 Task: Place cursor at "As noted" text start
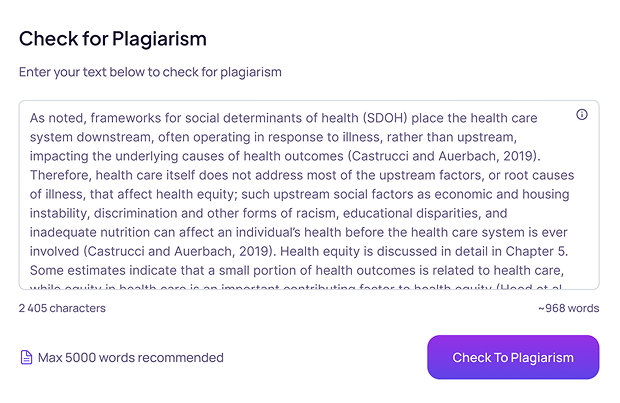[x=31, y=118]
